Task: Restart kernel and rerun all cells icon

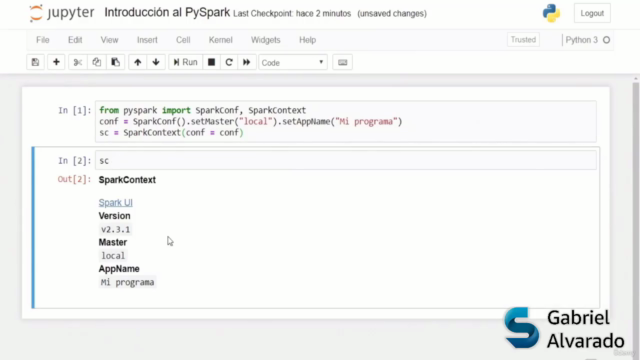Action: point(247,62)
